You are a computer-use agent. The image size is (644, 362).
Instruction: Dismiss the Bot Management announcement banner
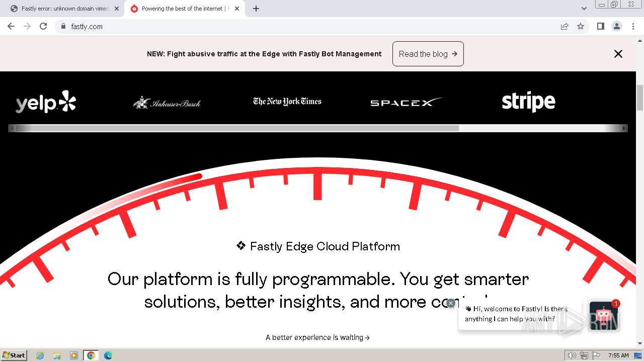click(618, 54)
